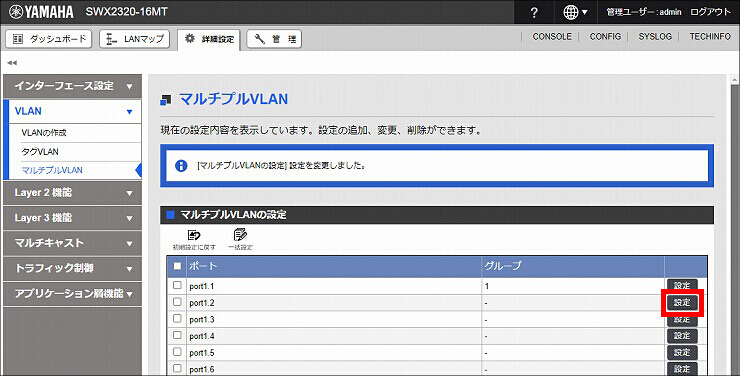Collapse sidebar with double-arrow icon
The image size is (740, 376).
point(12,63)
